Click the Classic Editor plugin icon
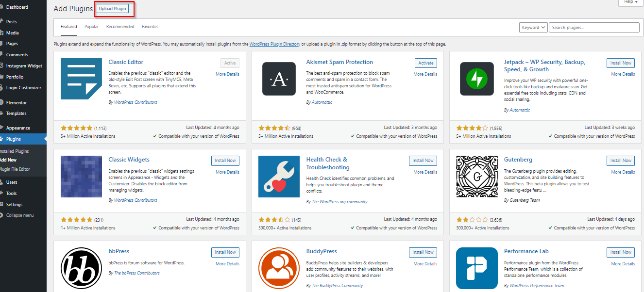The width and height of the screenshot is (644, 292). point(81,79)
